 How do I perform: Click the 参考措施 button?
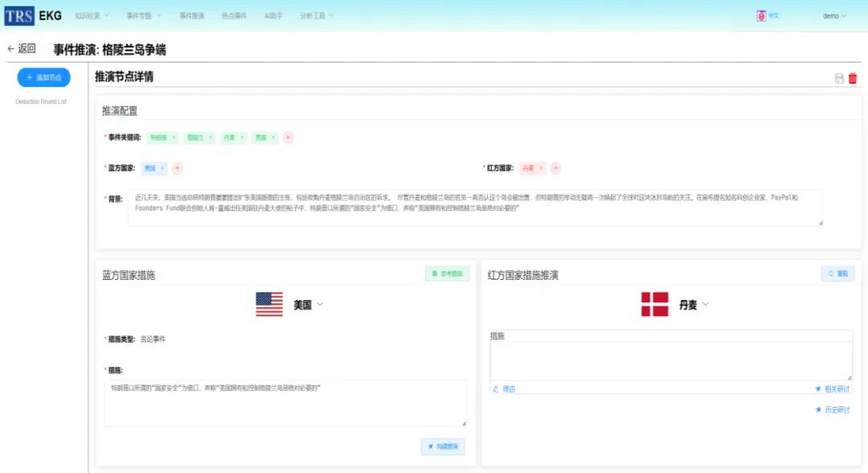(x=447, y=274)
